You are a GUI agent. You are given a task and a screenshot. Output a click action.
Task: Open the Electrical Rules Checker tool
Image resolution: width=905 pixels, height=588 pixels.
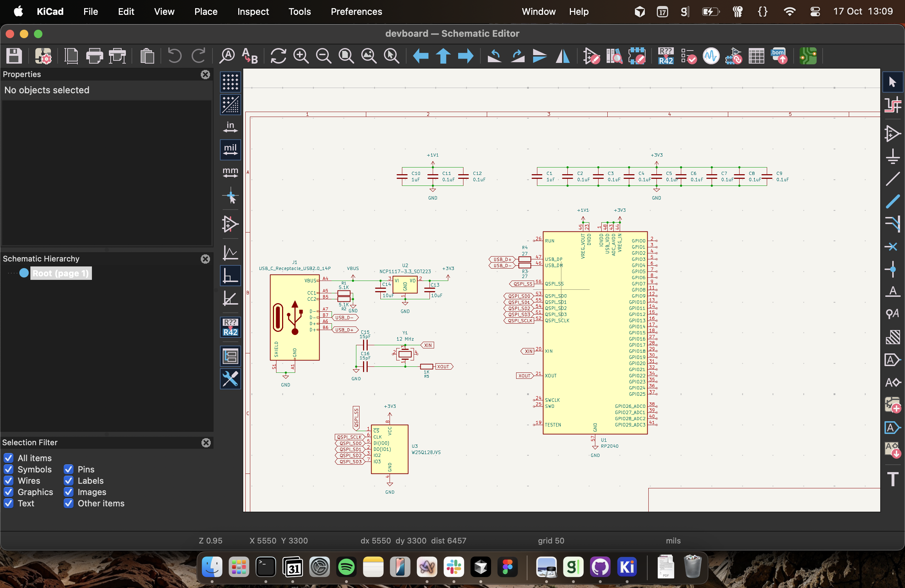[688, 56]
